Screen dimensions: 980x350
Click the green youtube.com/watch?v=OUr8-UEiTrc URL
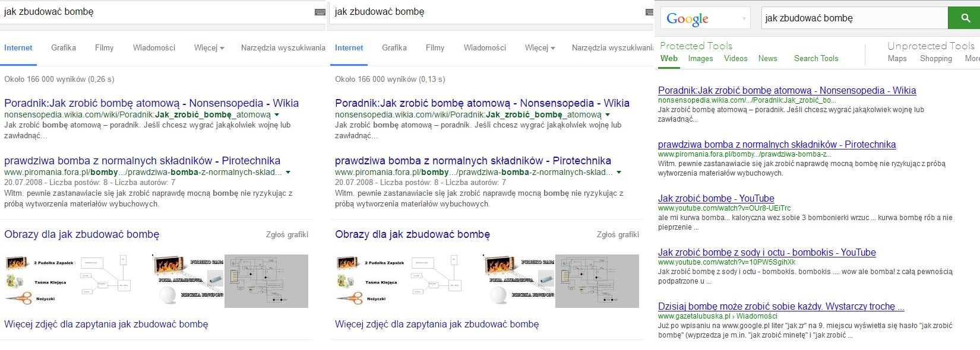(x=724, y=208)
